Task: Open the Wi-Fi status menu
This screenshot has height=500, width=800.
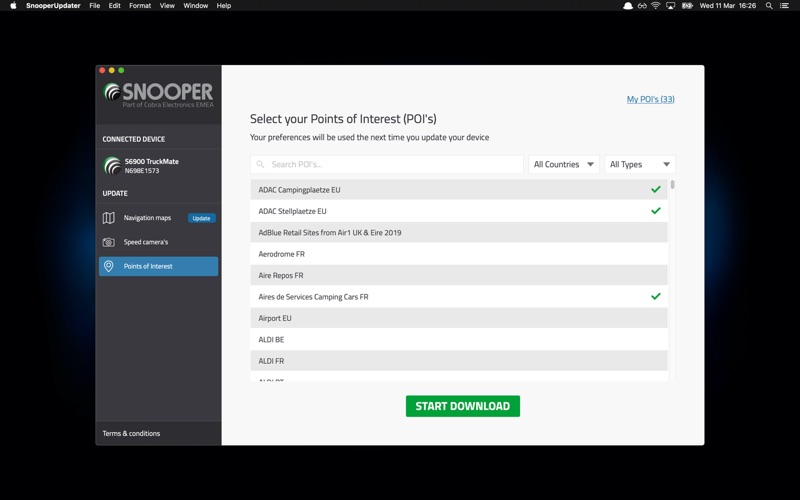Action: 656,6
